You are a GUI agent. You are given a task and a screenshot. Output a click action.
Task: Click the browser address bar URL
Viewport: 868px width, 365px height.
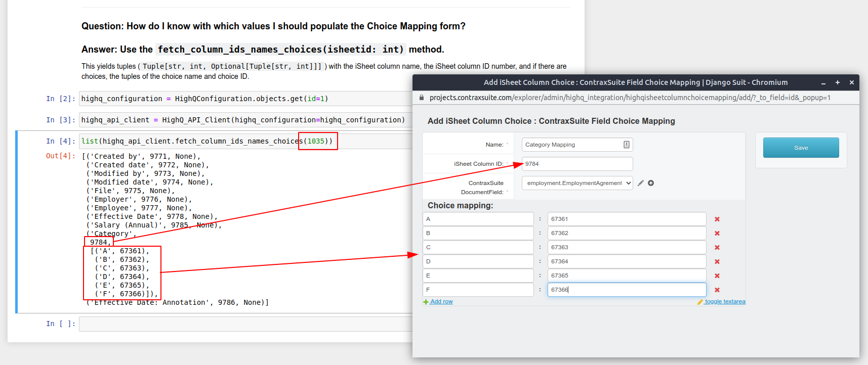coord(630,98)
